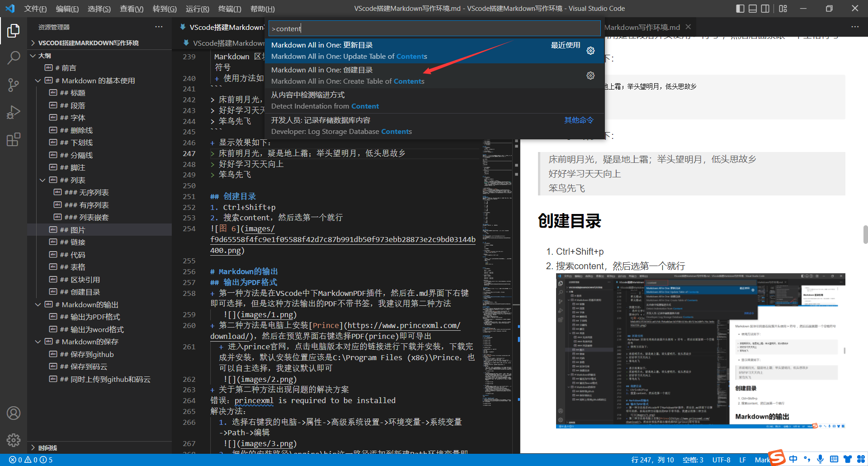Toggle secondary side bar layout icon
This screenshot has height=466, width=868.
click(x=765, y=9)
